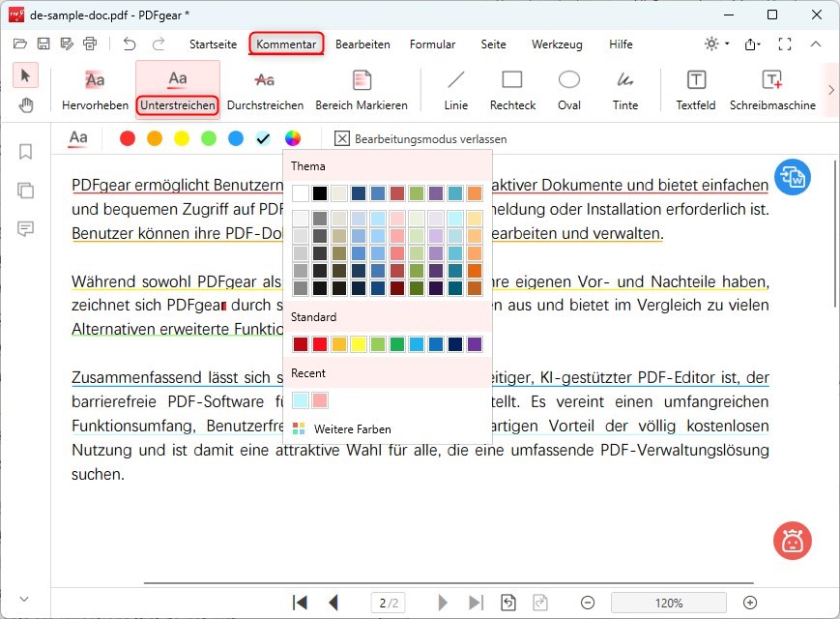This screenshot has width=840, height=619.
Task: Switch to the Seite tab
Action: [x=493, y=44]
